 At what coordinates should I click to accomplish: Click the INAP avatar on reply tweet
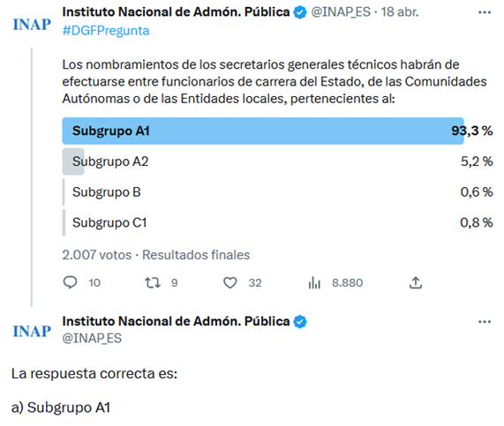click(x=32, y=332)
